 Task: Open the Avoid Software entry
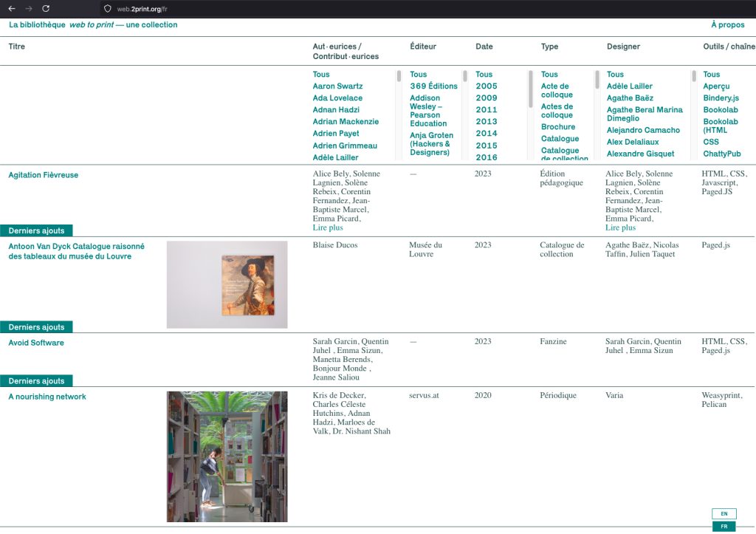[x=36, y=343]
